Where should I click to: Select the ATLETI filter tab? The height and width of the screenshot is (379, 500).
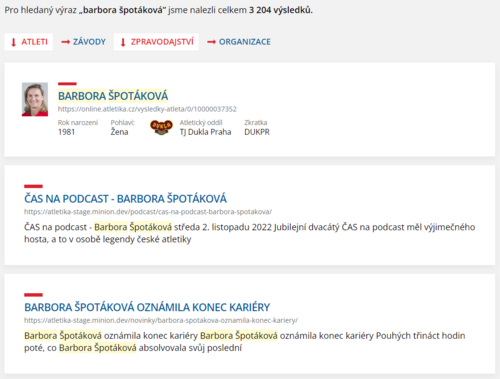click(x=28, y=42)
